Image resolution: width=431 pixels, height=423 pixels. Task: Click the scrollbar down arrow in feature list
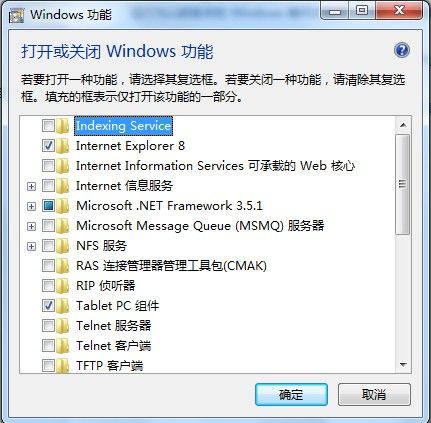click(x=403, y=365)
